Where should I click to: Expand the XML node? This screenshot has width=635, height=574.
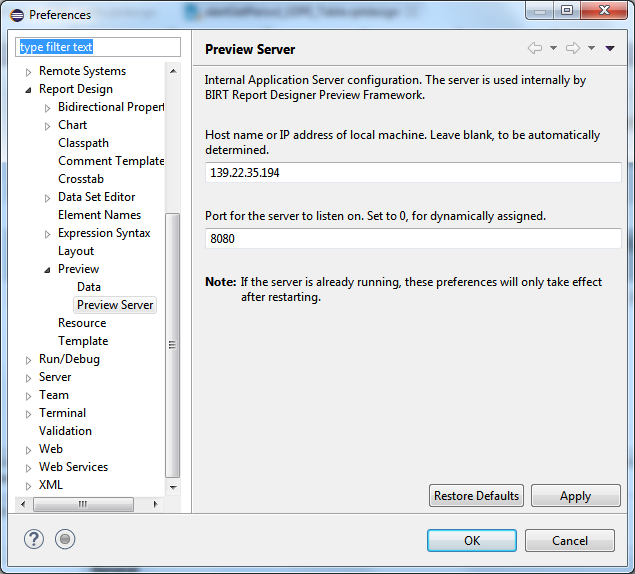(28, 486)
